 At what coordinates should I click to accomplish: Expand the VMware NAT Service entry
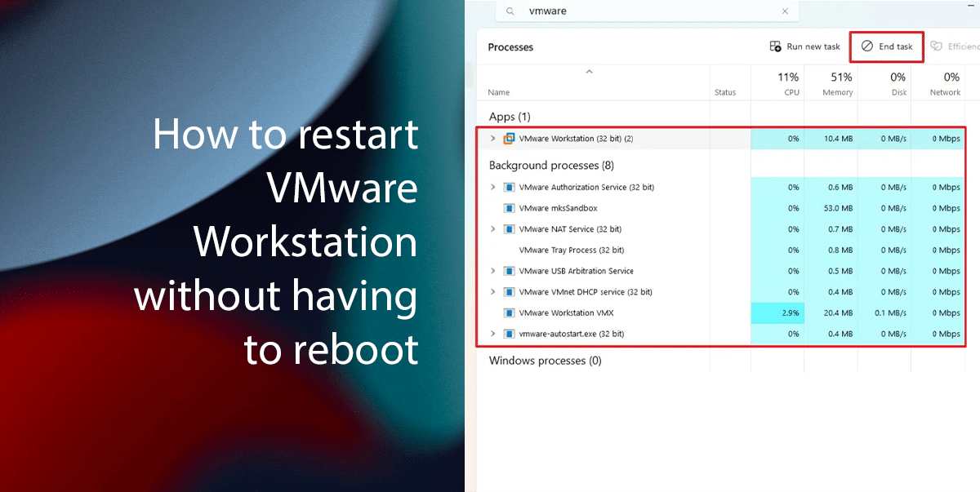coord(493,229)
